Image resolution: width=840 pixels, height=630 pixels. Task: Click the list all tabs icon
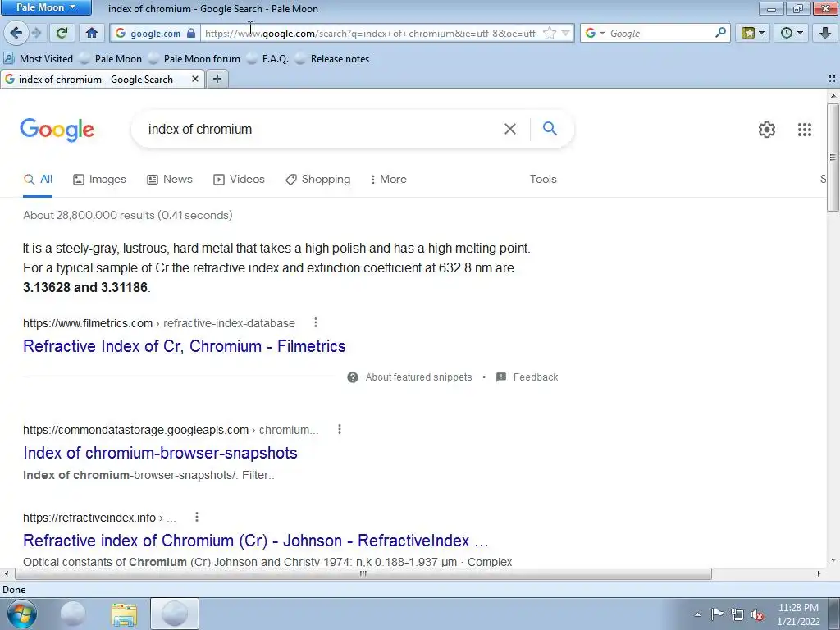pos(832,79)
